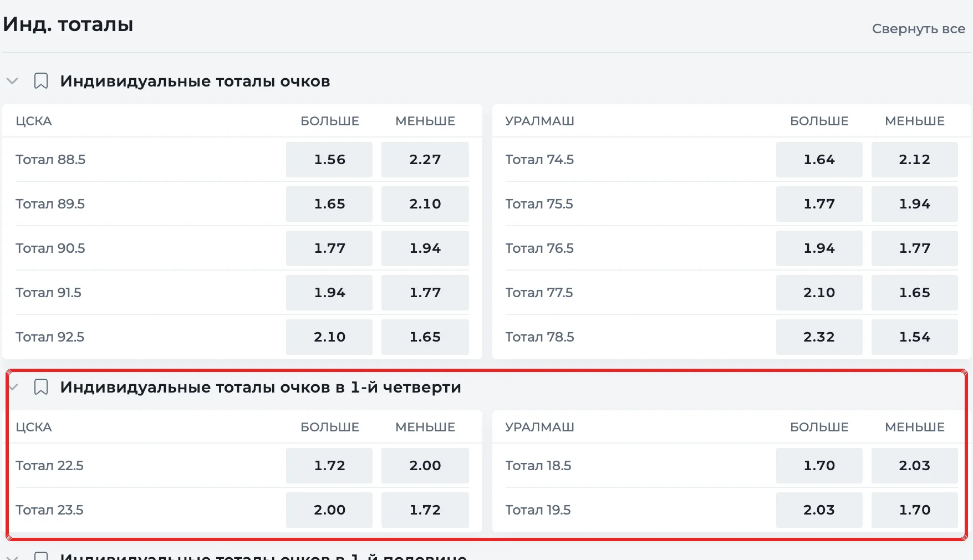Select Уралмаш Тотал 75.5 Меньше odds
This screenshot has width=973, height=560.
click(x=915, y=204)
